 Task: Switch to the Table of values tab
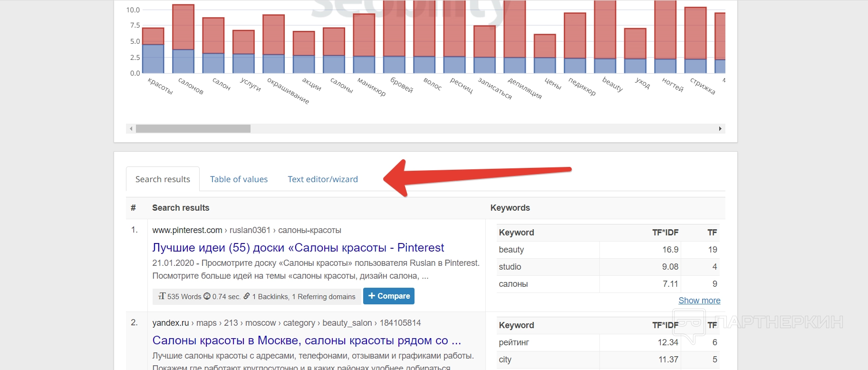(239, 179)
